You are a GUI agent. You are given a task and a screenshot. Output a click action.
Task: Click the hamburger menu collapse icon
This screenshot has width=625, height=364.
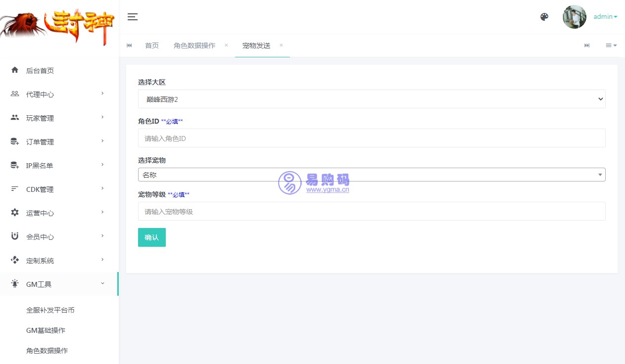[132, 17]
